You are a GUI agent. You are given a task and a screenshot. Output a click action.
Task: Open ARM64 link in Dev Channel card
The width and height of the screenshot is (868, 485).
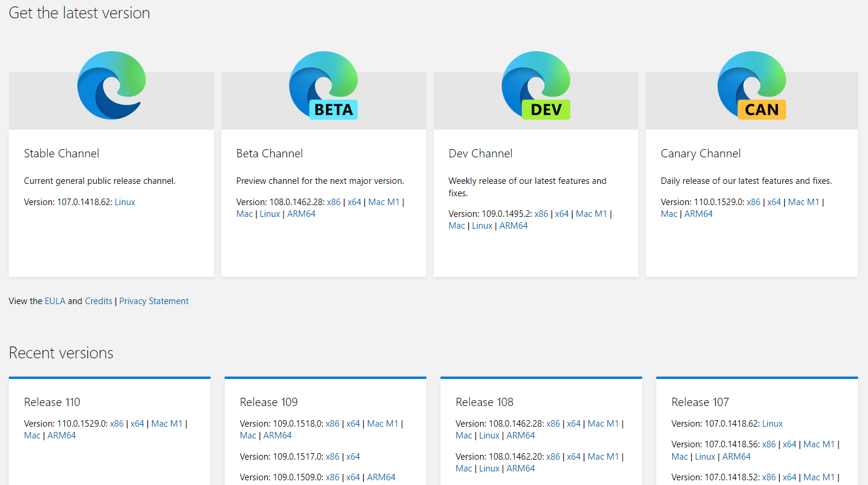point(514,226)
